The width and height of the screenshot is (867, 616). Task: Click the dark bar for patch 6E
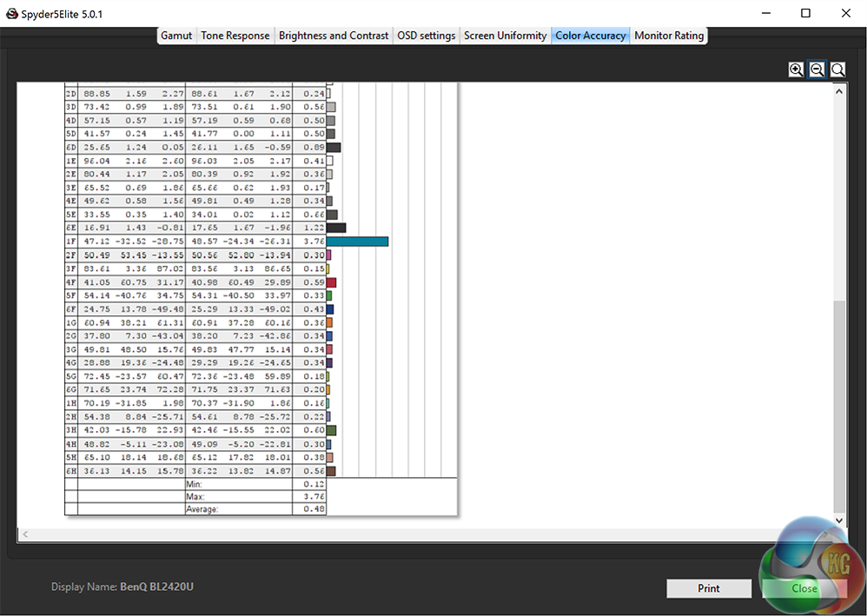click(x=336, y=228)
